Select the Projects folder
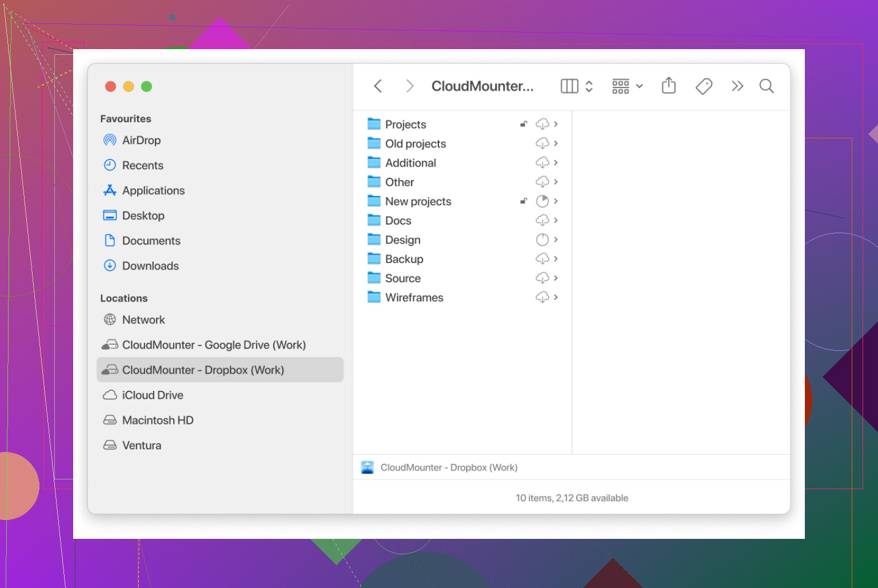The width and height of the screenshot is (878, 588). (x=462, y=124)
